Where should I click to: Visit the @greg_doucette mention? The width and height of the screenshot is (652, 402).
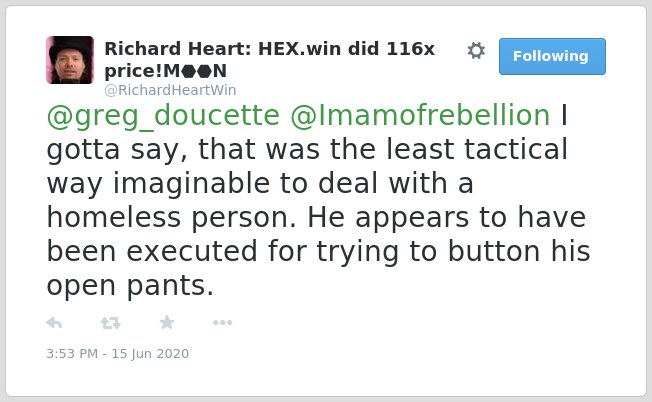[x=163, y=115]
